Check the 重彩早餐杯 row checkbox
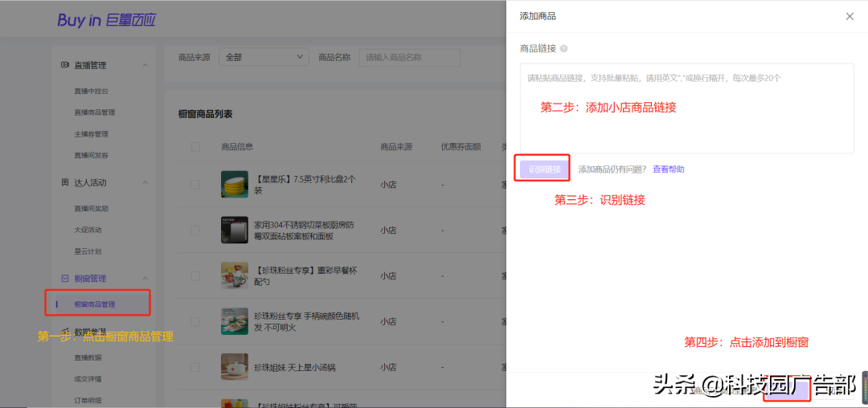The width and height of the screenshot is (868, 408). [x=195, y=275]
